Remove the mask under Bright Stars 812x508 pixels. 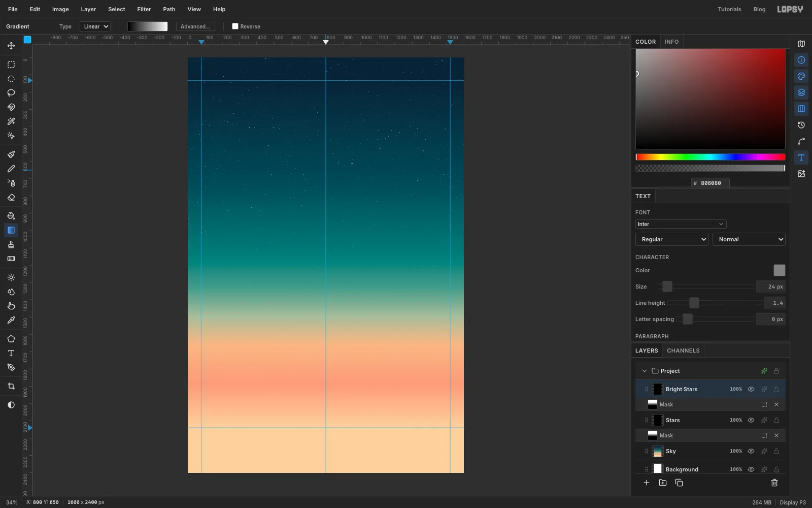tap(776, 404)
